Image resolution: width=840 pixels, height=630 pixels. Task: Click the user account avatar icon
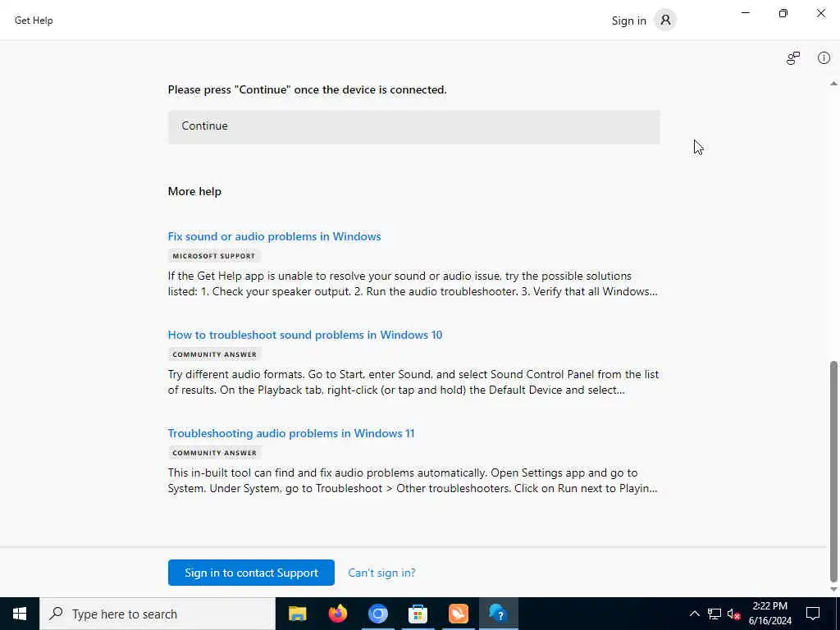[665, 21]
